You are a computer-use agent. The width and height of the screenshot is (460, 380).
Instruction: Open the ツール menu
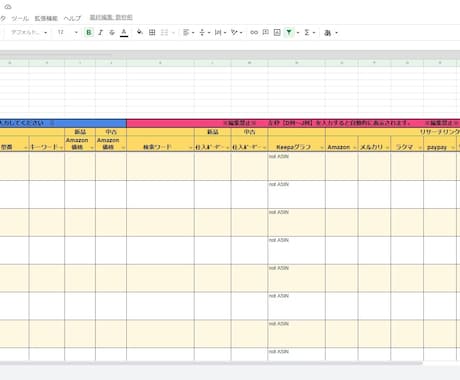click(20, 18)
